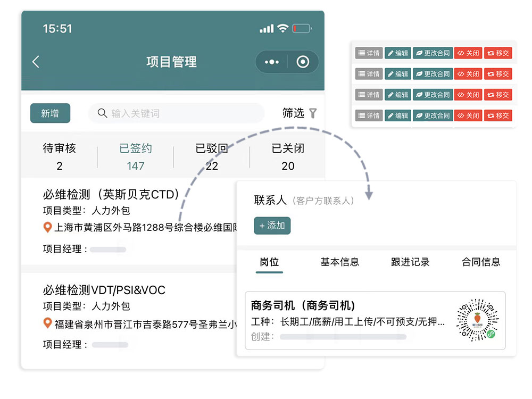View the 合同信息 tab
Screen dimensions: 532x399
pos(481,262)
